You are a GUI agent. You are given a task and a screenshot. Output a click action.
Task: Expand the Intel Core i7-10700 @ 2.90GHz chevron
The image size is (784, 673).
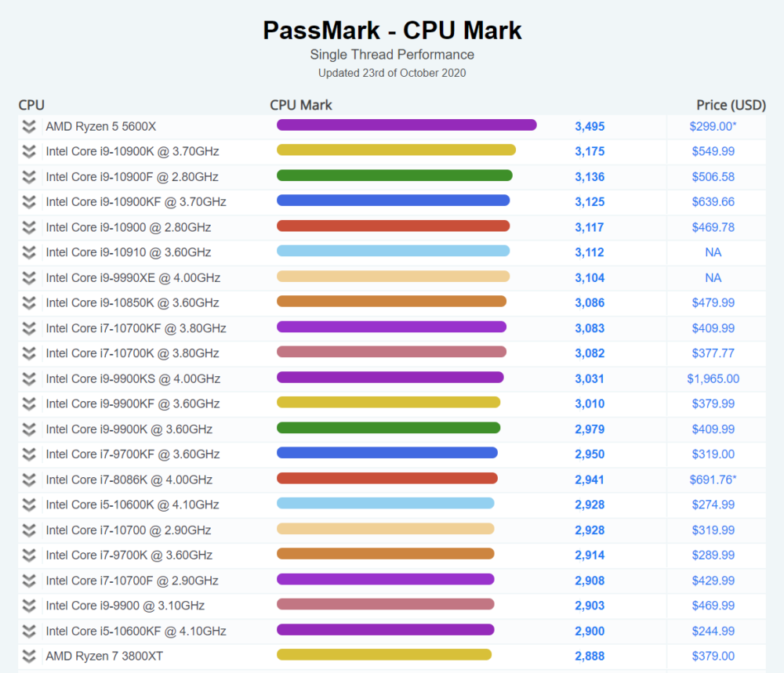click(x=29, y=530)
